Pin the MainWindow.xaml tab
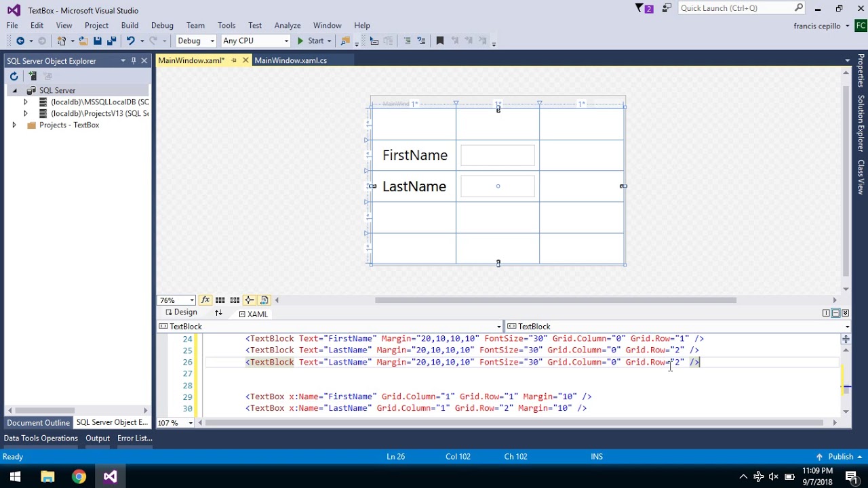868x488 pixels. [234, 60]
